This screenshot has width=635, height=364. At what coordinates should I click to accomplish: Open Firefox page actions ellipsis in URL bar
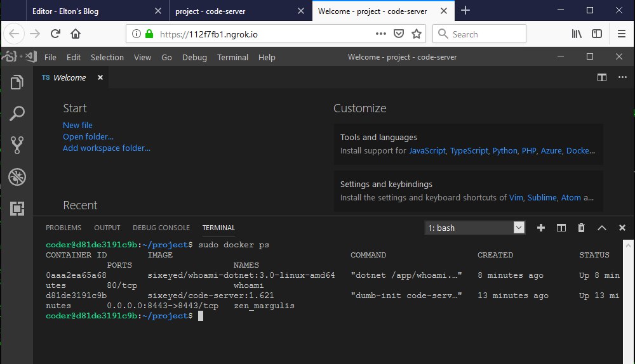tap(380, 34)
